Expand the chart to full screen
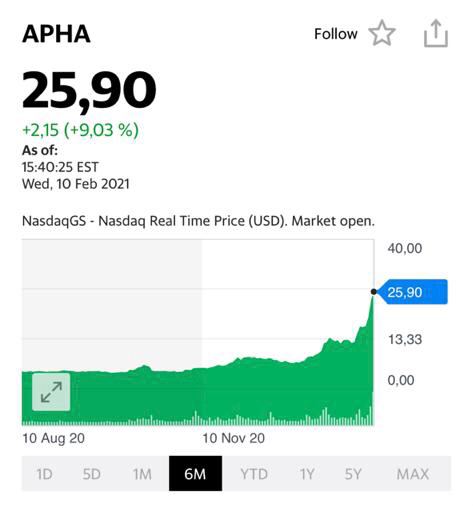This screenshot has height=506, width=473. [x=51, y=392]
